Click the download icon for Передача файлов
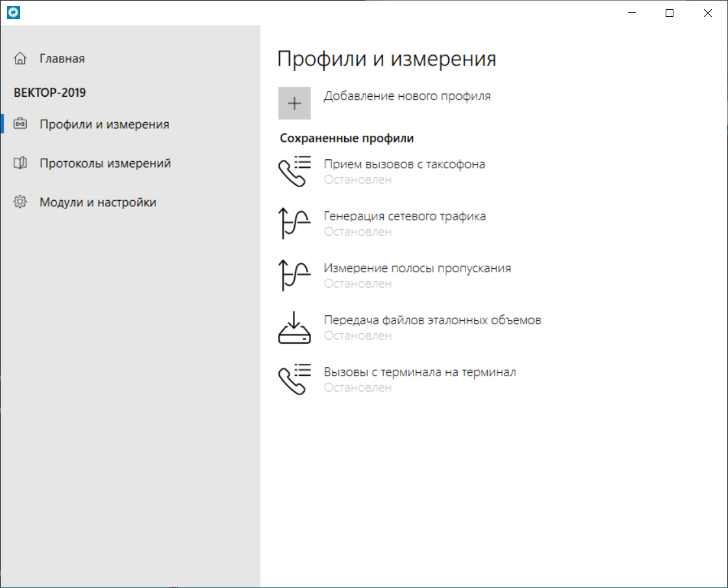 [294, 327]
